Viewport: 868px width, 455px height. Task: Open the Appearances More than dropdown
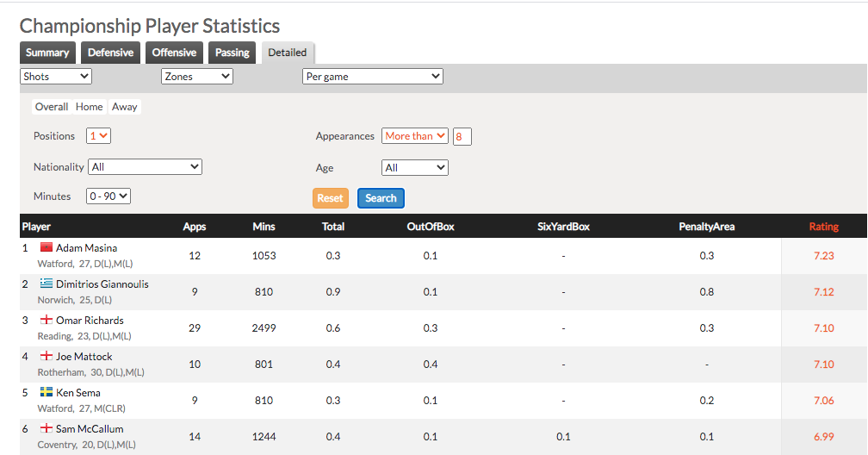click(415, 136)
